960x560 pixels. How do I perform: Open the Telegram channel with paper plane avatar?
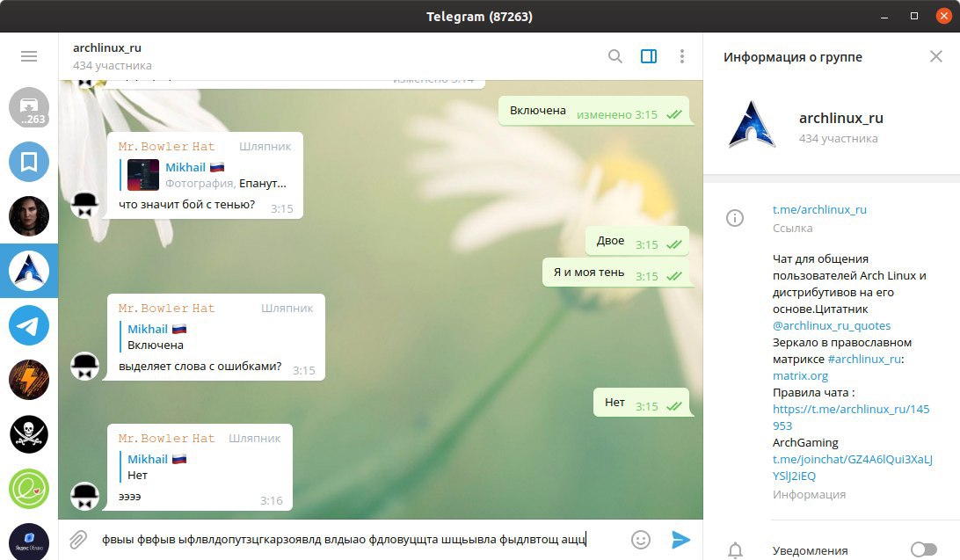[x=29, y=325]
